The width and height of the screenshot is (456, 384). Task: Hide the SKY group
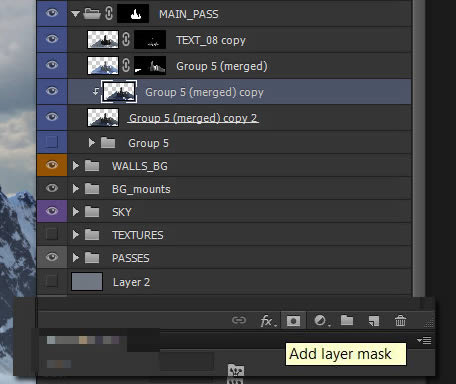click(x=52, y=211)
